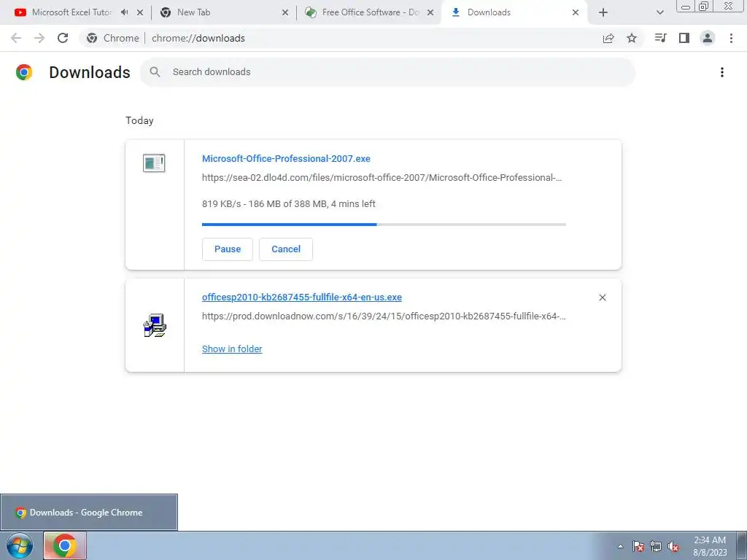Bookmark this page with the star icon
The image size is (747, 560).
click(632, 38)
